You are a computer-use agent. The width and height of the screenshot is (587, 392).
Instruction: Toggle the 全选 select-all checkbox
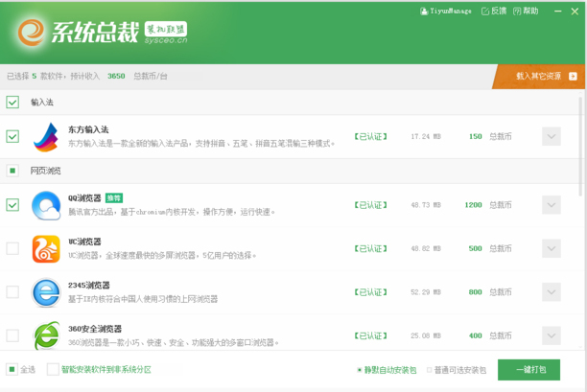(12, 370)
